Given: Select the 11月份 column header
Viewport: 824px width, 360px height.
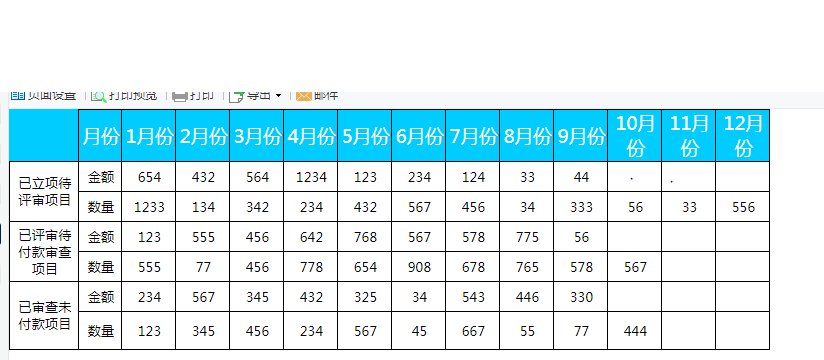Looking at the screenshot, I should pos(689,136).
